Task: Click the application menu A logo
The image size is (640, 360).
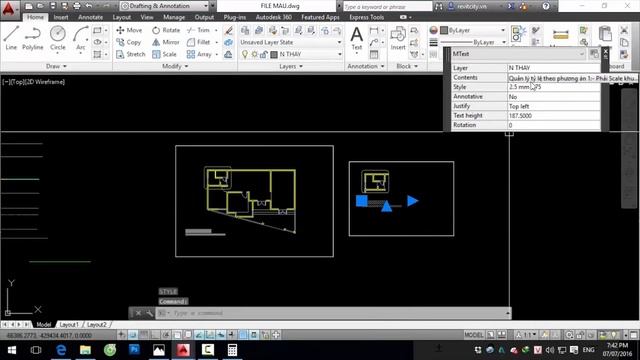Action: pyautogui.click(x=9, y=8)
